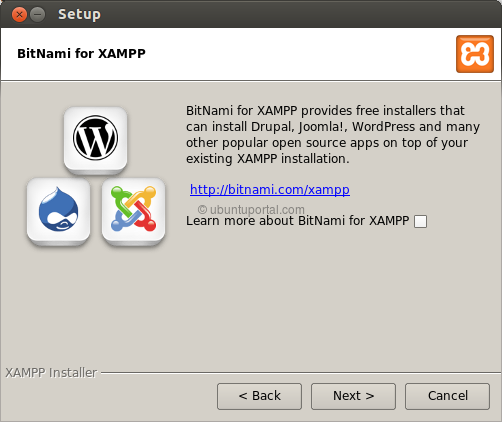The height and width of the screenshot is (422, 502).
Task: Click the WordPress logo icon
Action: pos(95,138)
